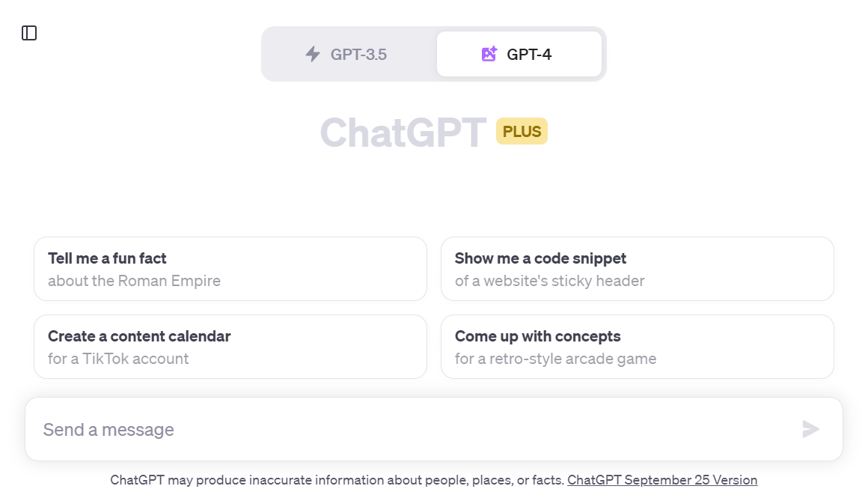The height and width of the screenshot is (492, 868).
Task: Click the send message arrow icon
Action: [x=810, y=429]
